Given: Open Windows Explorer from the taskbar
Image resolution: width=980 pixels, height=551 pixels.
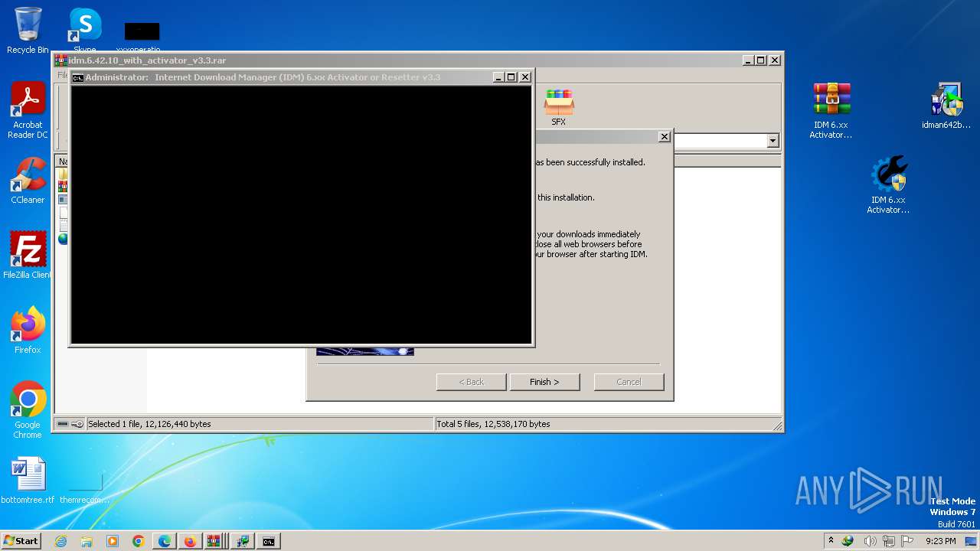Looking at the screenshot, I should 87,541.
